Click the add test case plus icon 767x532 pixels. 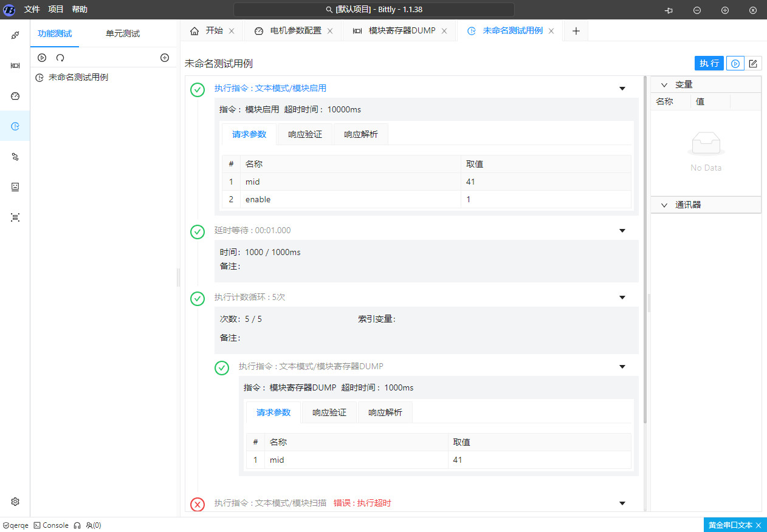pyautogui.click(x=164, y=58)
